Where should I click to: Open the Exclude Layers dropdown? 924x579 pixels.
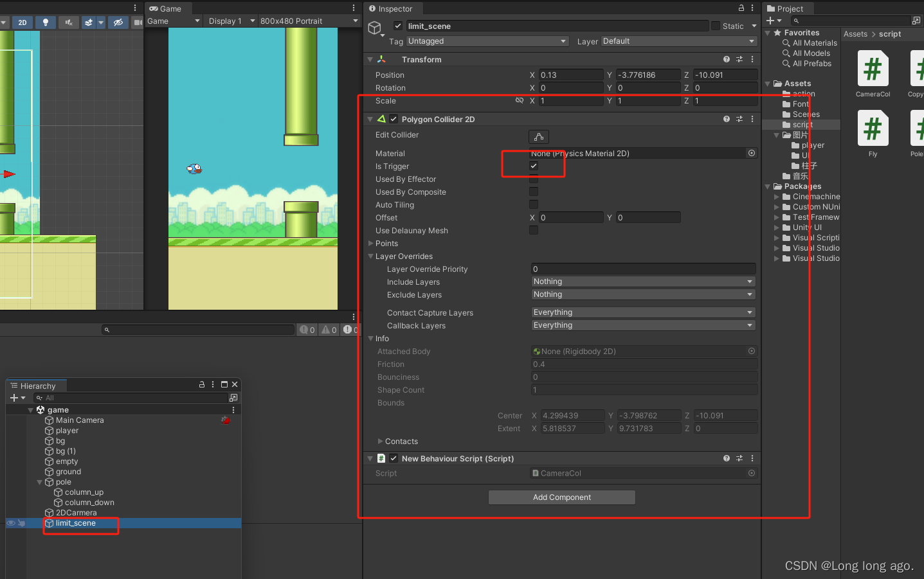pos(643,294)
